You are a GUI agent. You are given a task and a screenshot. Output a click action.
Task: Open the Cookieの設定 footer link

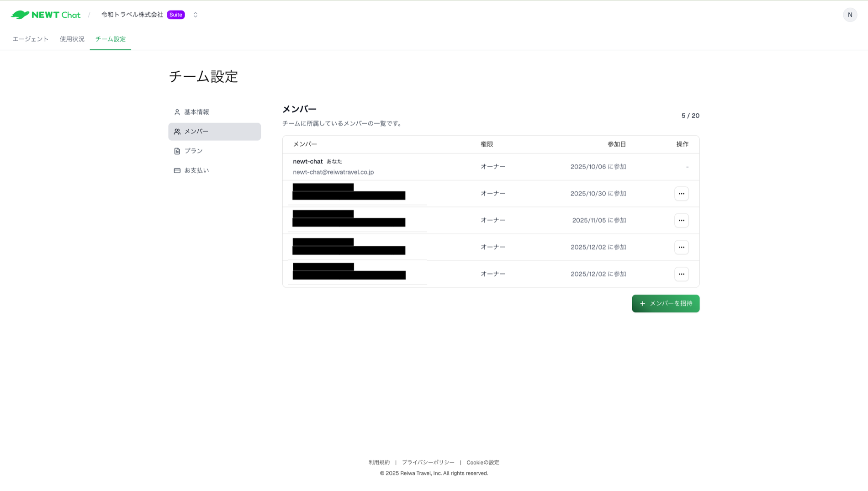click(x=482, y=462)
